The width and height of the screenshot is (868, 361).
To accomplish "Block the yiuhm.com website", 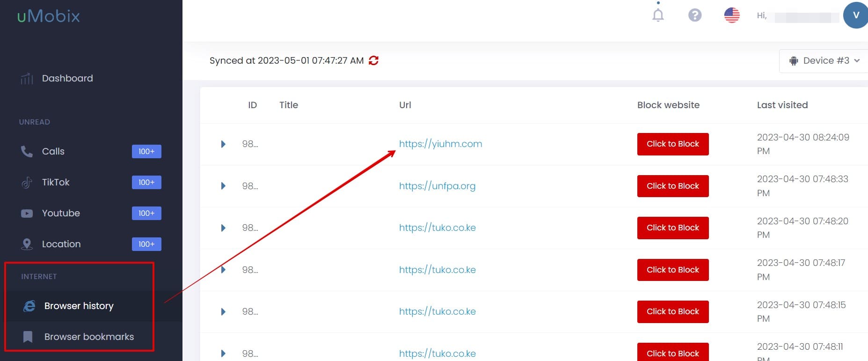I will tap(672, 144).
